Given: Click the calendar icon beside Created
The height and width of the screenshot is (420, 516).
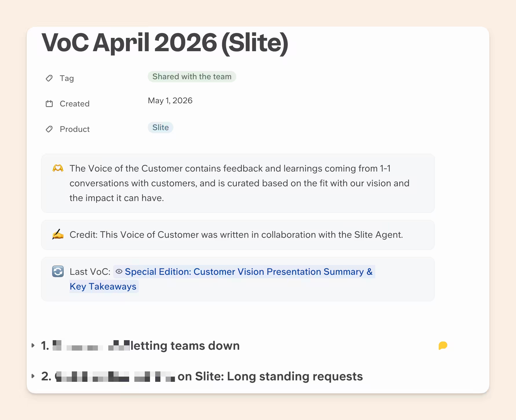Looking at the screenshot, I should 49,104.
